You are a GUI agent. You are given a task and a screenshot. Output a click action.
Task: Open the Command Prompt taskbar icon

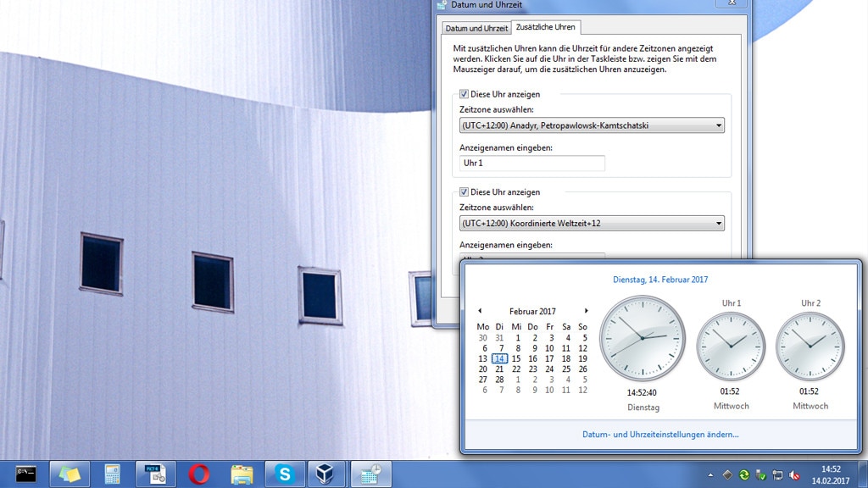[26, 474]
